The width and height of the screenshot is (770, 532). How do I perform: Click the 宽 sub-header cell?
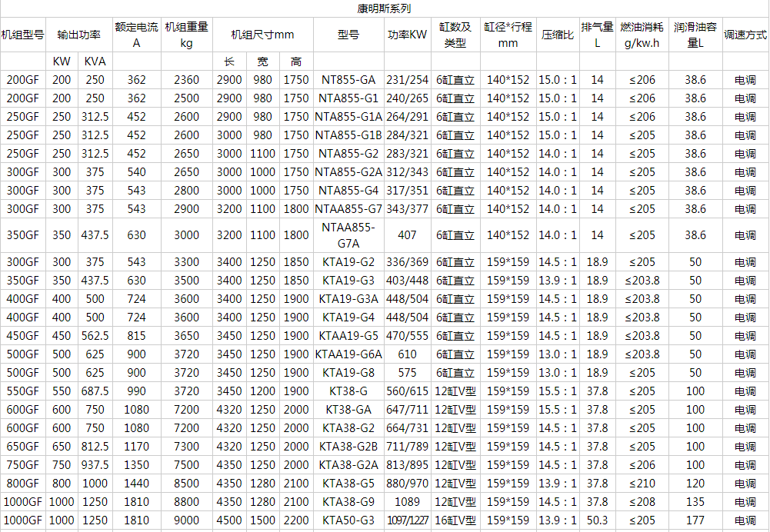263,62
